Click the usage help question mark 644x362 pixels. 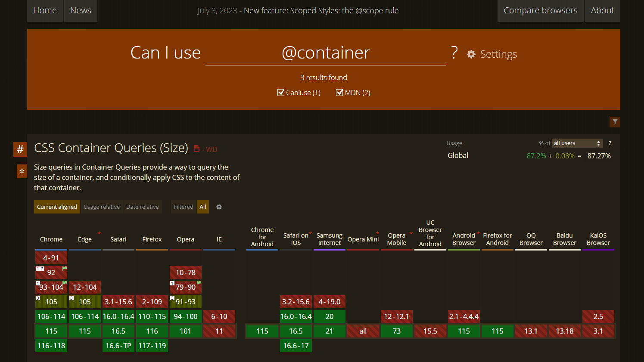pos(610,143)
